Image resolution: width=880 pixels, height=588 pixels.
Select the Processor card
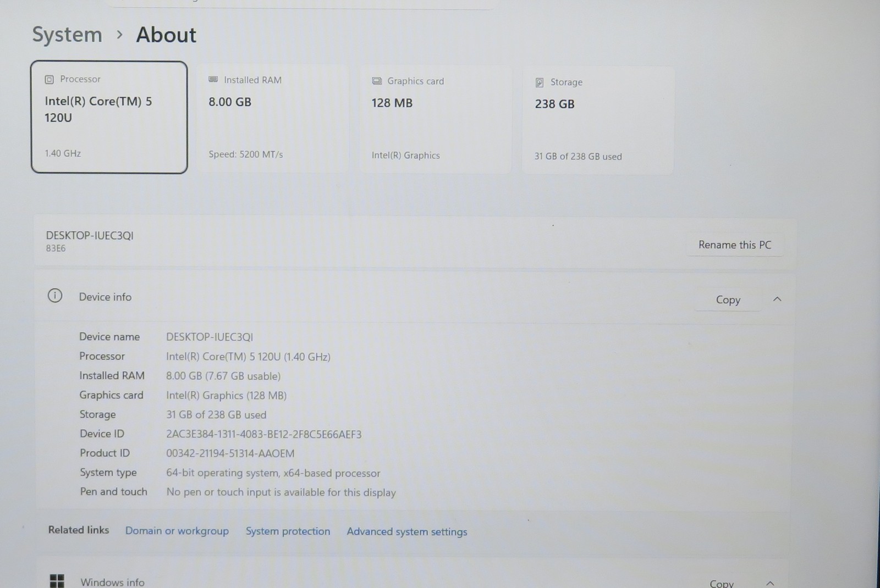point(109,117)
